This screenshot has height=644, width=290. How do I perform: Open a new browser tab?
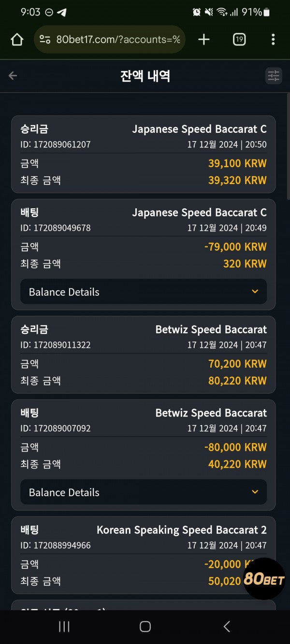(x=204, y=40)
